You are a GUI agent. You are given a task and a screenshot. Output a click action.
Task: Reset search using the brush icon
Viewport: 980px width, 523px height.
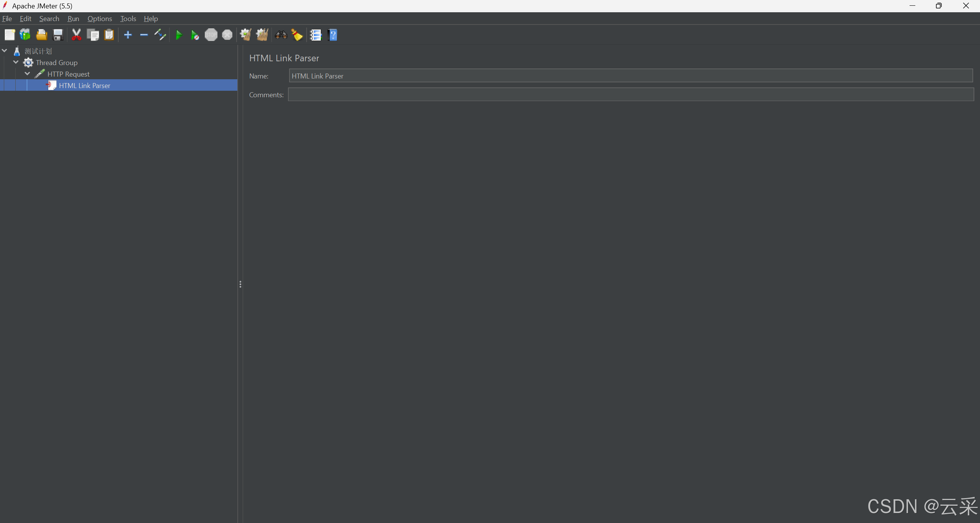[297, 35]
